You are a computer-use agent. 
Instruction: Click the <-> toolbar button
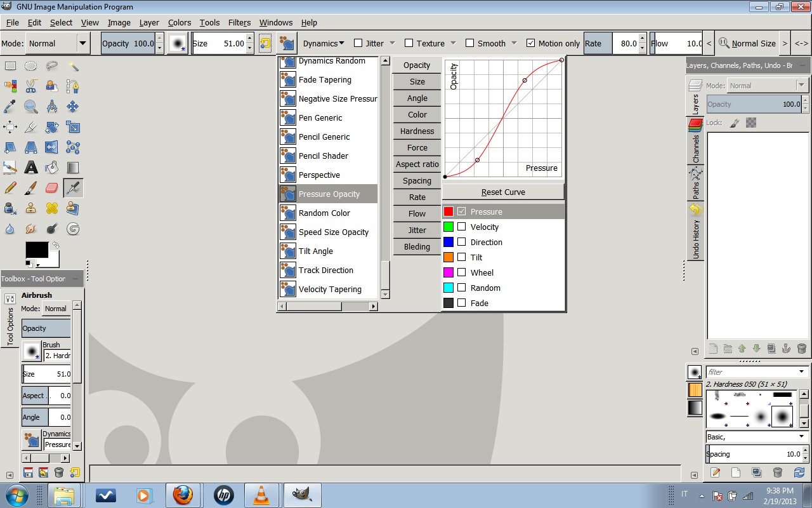pos(801,43)
